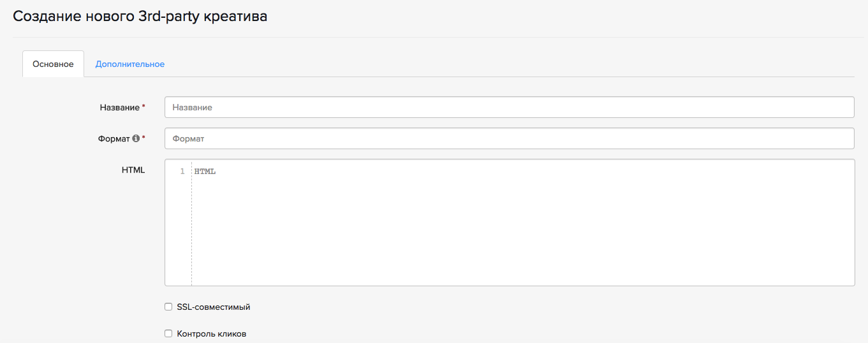Image resolution: width=868 pixels, height=343 pixels.
Task: Click the red asterisk next to Название
Action: pos(143,107)
